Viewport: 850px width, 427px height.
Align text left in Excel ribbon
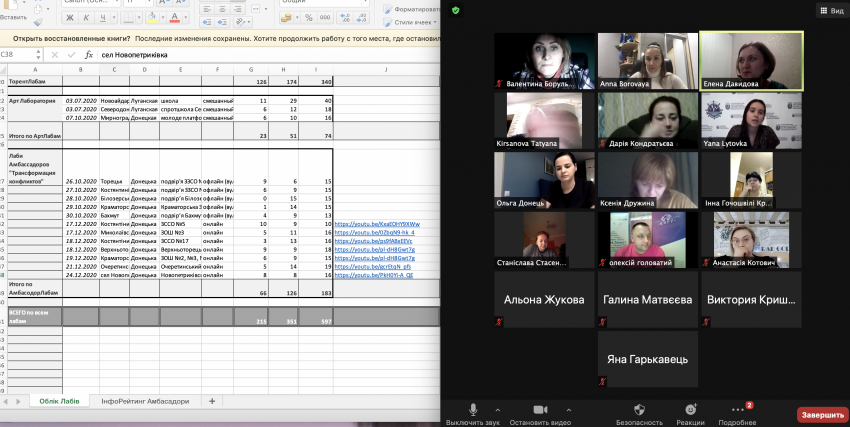click(x=207, y=9)
